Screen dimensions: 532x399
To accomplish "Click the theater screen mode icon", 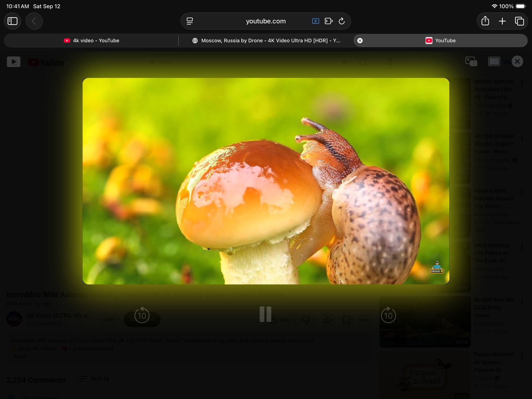I will tap(494, 62).
